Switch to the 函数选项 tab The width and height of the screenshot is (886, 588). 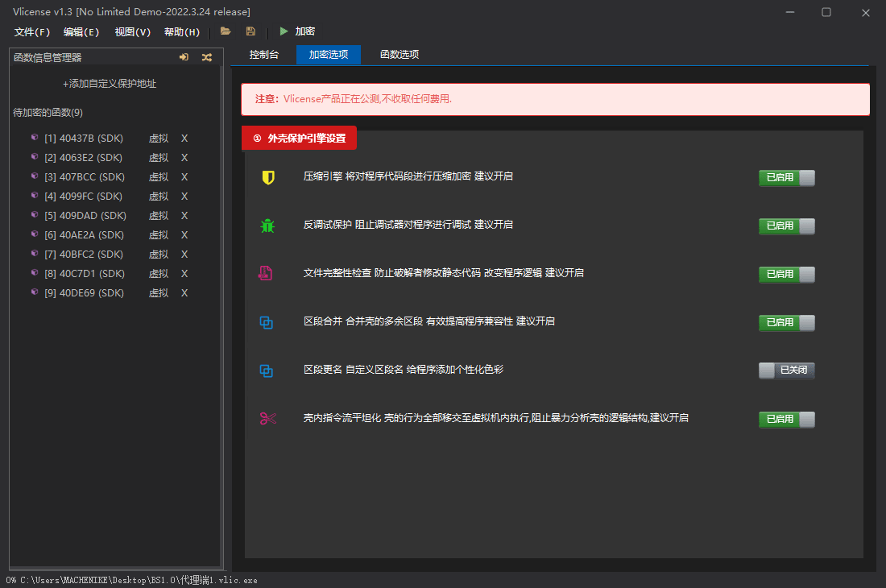pos(400,55)
